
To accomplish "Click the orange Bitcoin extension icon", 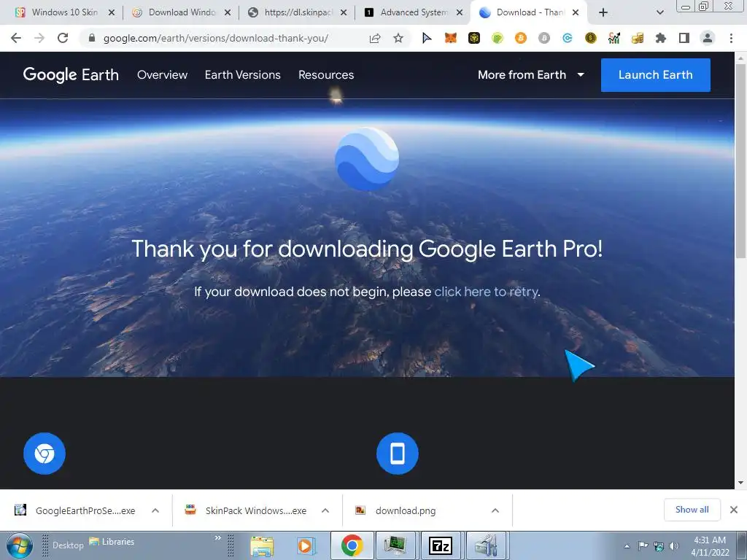I will [x=520, y=38].
